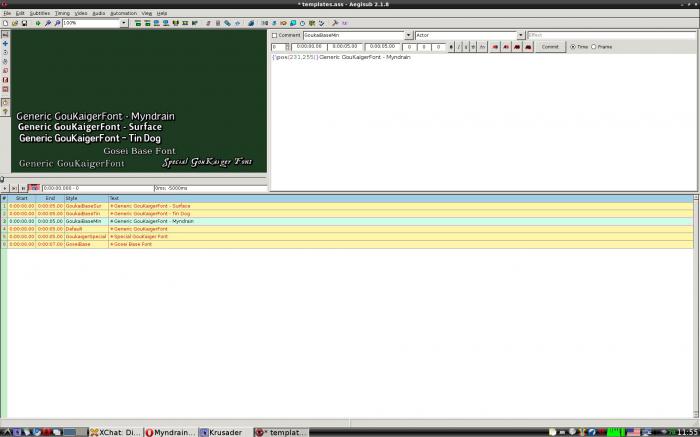
Task: Click the taskbar clock
Action: click(x=688, y=432)
